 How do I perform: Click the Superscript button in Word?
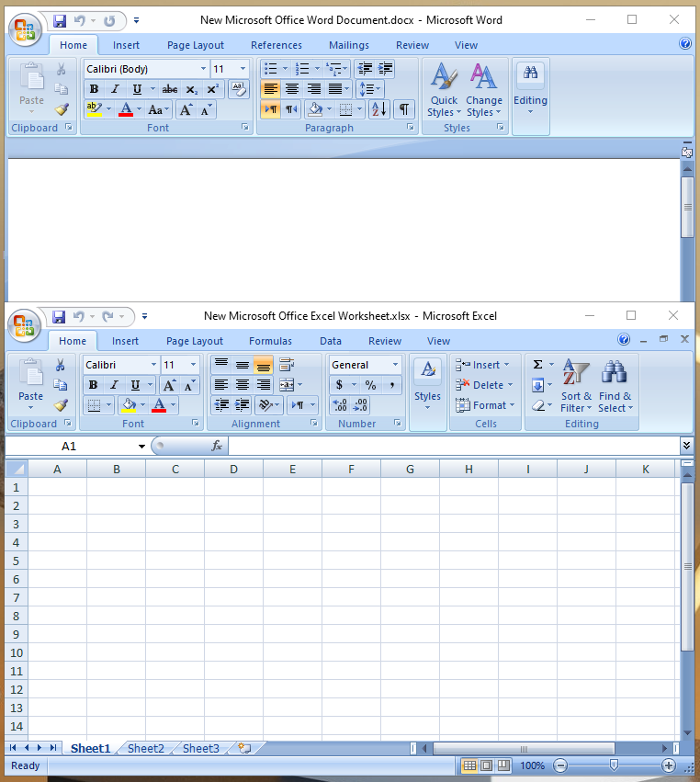(x=213, y=89)
